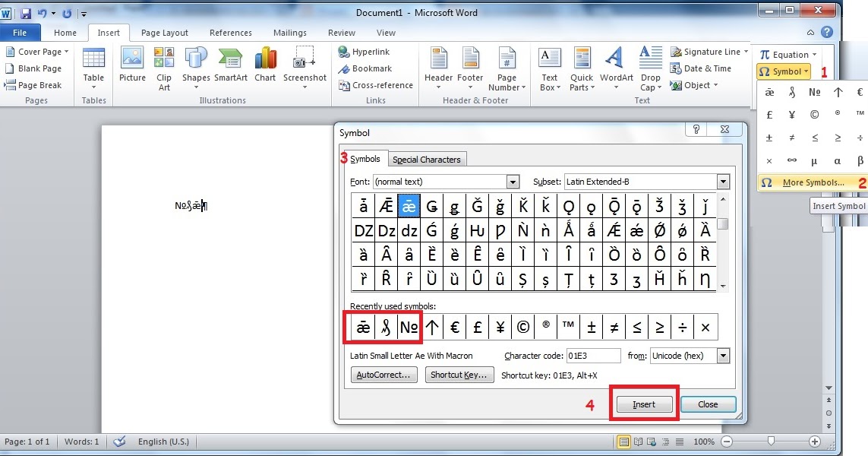Open Word Help question mark icon
868x456 pixels.
point(827,32)
